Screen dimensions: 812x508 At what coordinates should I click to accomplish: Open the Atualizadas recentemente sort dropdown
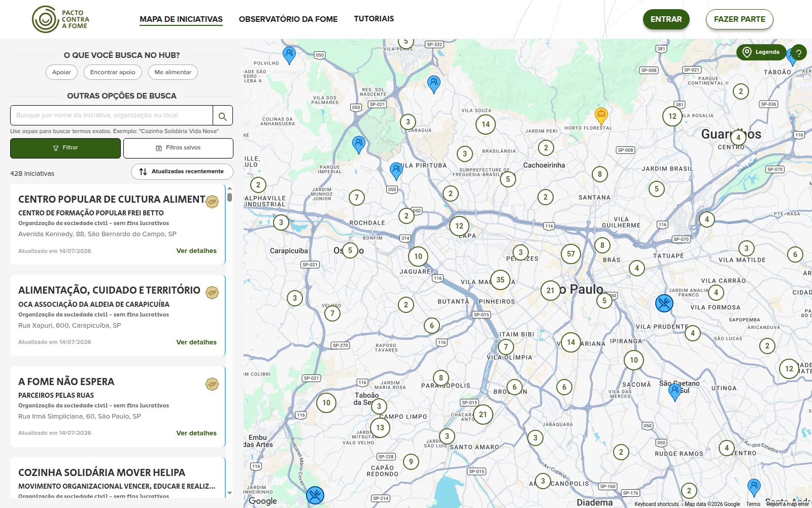182,171
